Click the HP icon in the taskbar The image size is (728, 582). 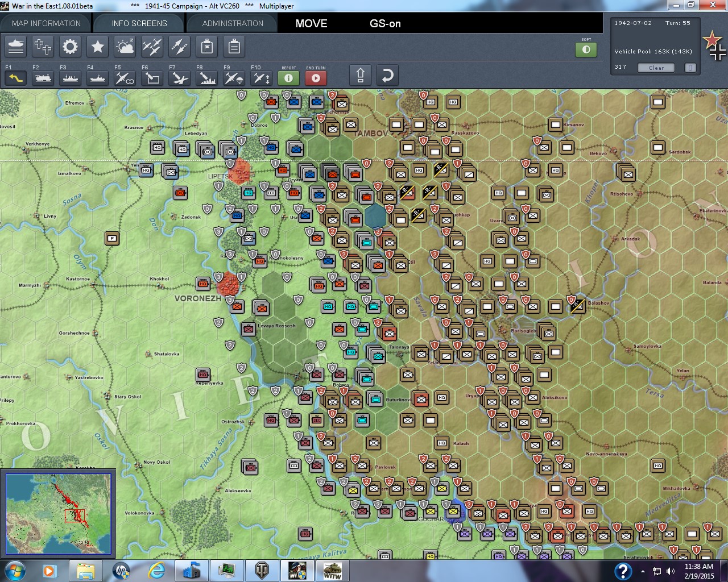121,571
